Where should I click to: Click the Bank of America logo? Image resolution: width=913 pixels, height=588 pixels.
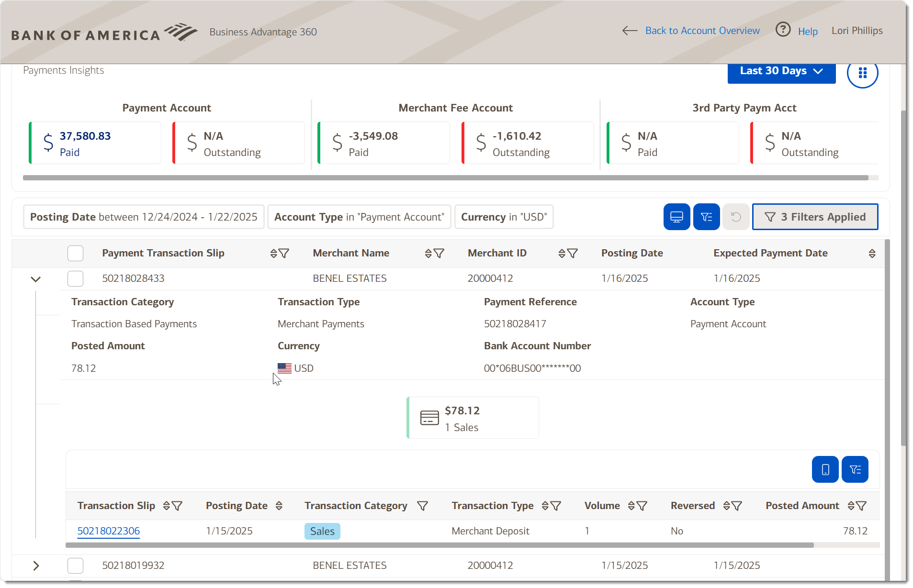click(x=104, y=33)
